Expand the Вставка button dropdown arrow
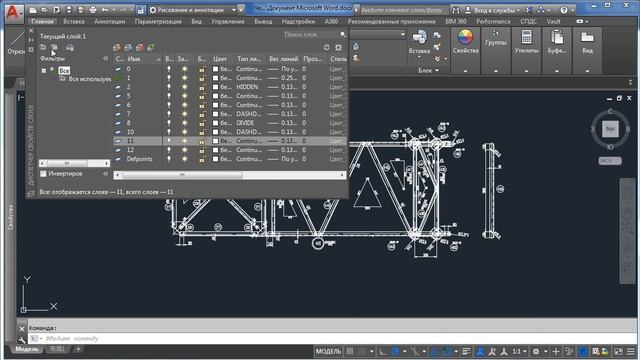The image size is (640, 360). click(x=419, y=57)
